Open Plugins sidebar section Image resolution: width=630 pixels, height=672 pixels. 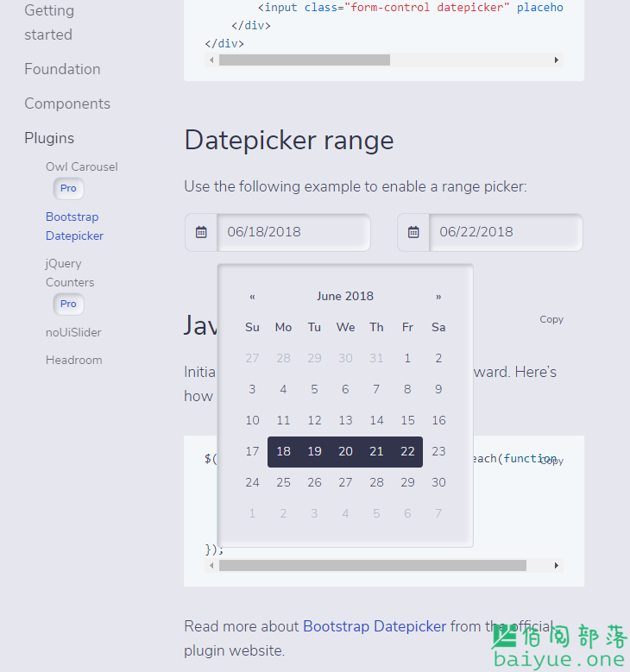click(x=49, y=138)
